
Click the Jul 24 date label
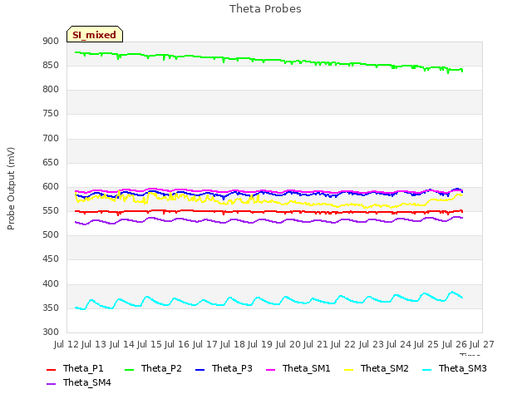pos(399,344)
